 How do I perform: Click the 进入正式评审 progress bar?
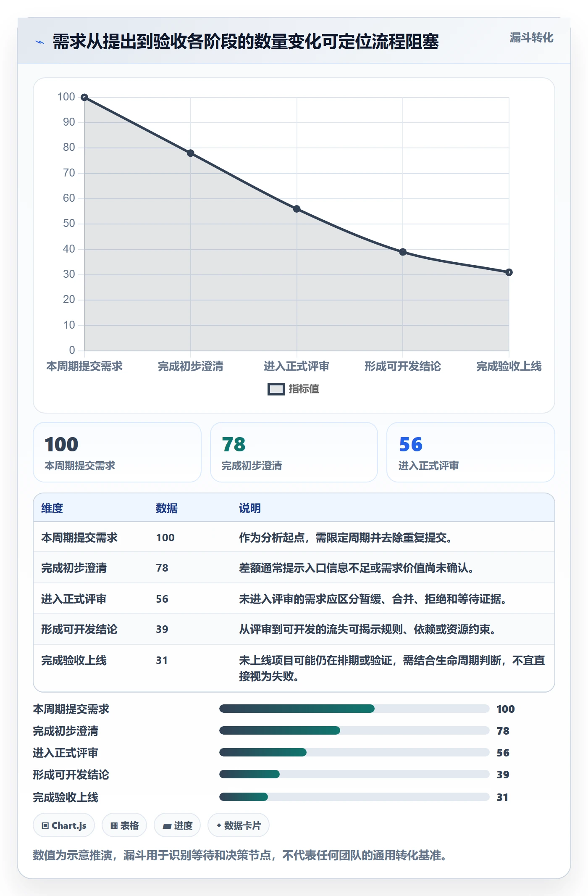(354, 752)
